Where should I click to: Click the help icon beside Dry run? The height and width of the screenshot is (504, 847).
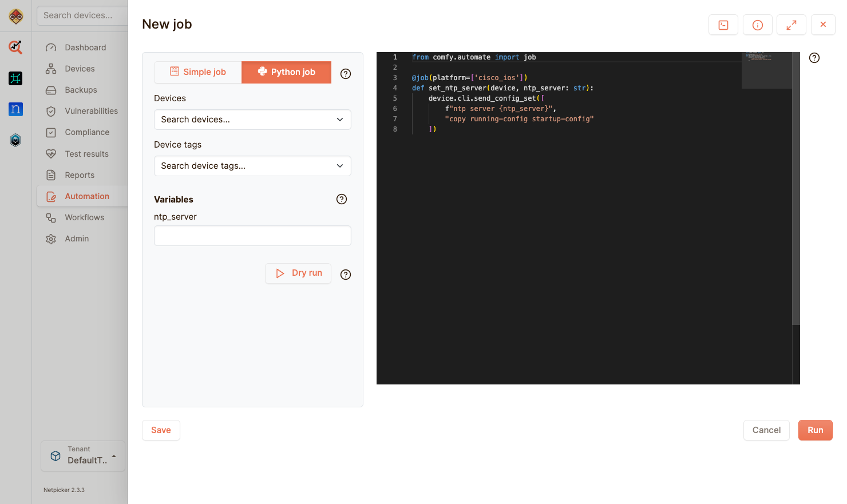pos(346,275)
